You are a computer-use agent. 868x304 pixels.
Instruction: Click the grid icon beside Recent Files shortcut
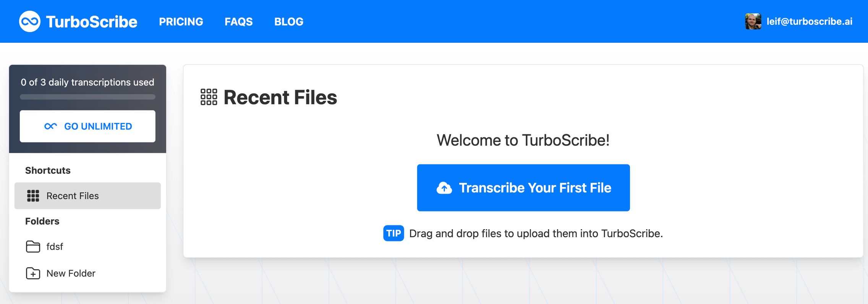(33, 196)
